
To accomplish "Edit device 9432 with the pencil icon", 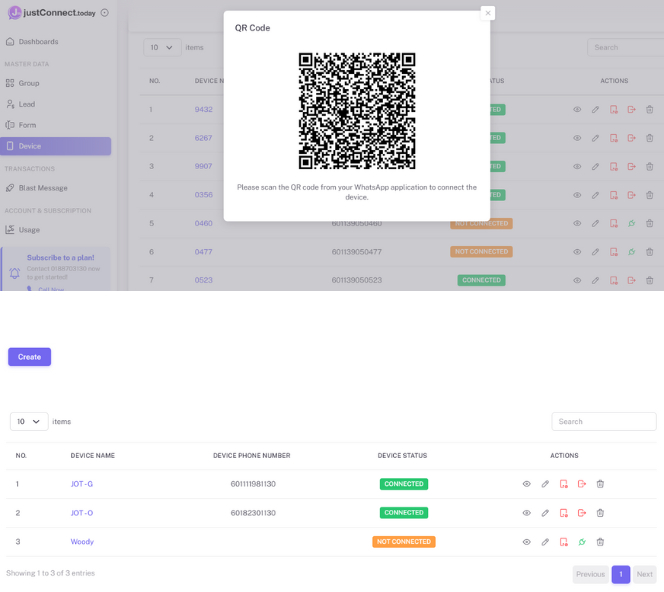I will (595, 110).
